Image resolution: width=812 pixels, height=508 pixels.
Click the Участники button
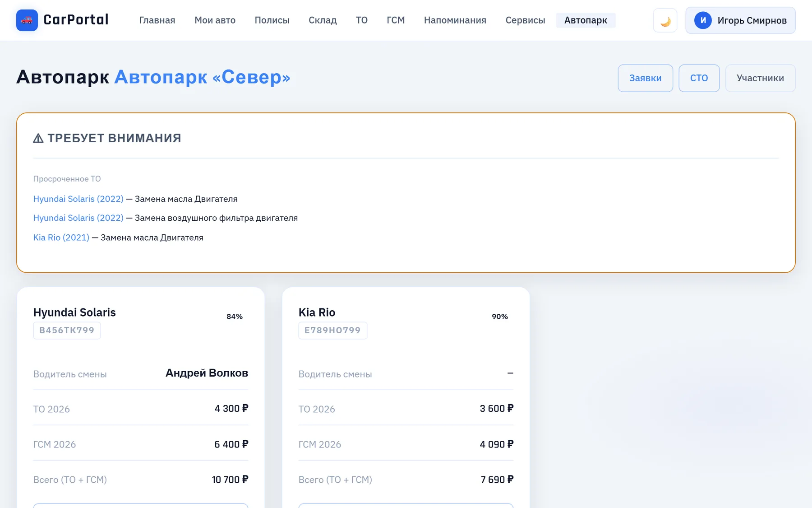(760, 78)
